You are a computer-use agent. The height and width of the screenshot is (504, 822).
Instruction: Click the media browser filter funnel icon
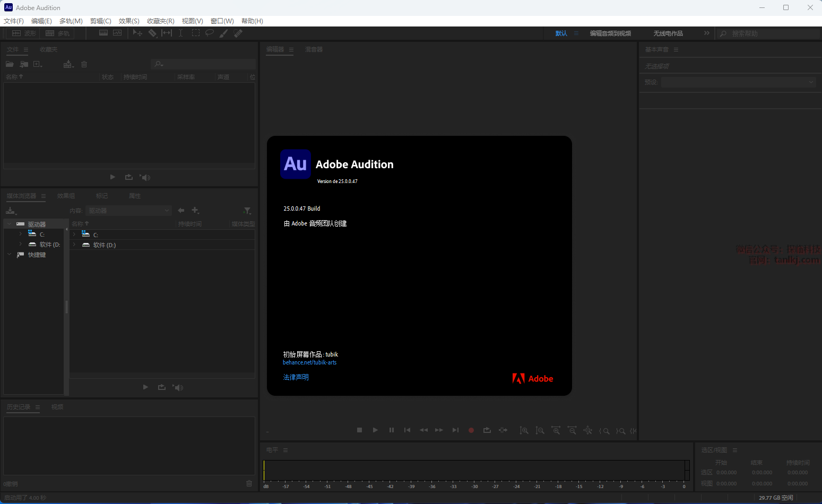click(247, 211)
